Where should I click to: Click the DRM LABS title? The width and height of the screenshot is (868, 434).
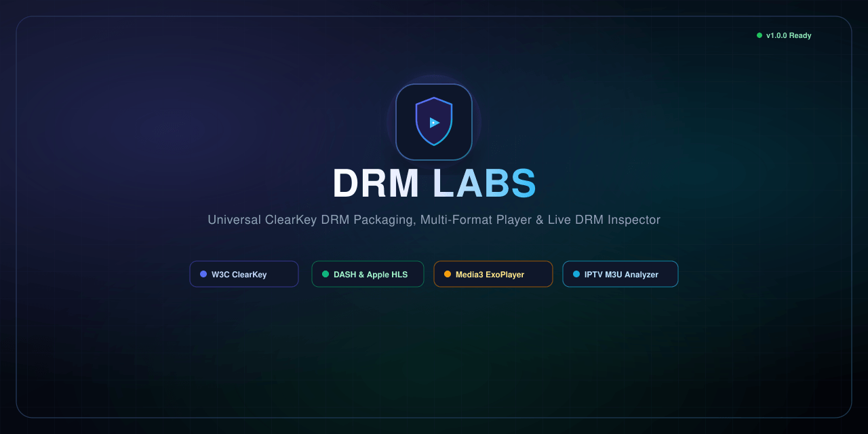click(x=434, y=183)
